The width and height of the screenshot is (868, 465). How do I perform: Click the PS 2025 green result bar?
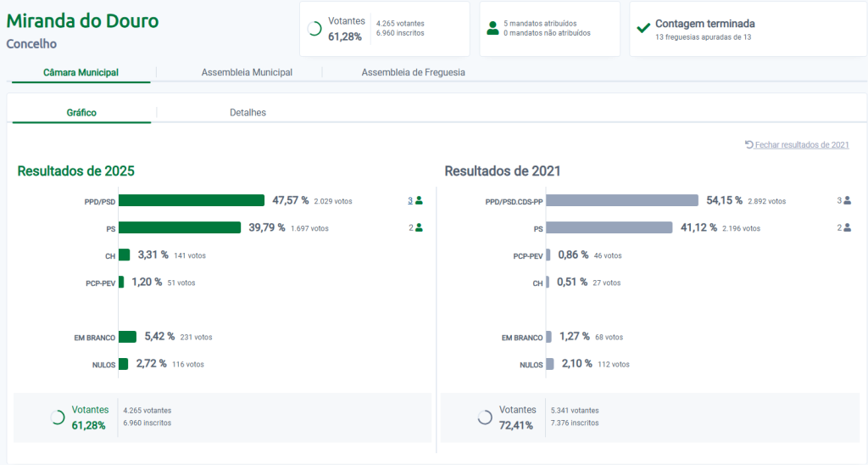point(180,227)
